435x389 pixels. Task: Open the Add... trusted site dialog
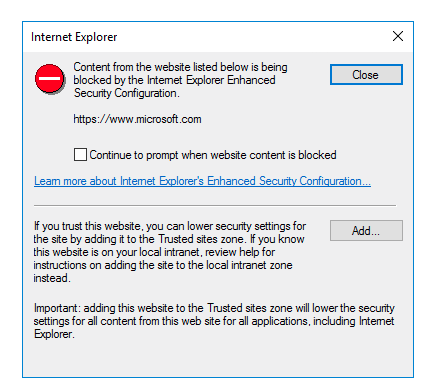tap(366, 230)
